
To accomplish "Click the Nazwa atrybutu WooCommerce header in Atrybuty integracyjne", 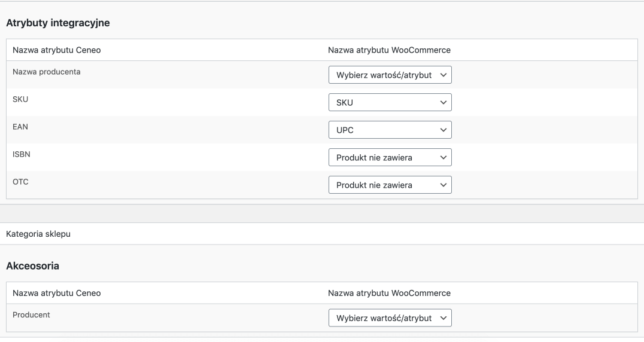I will click(x=390, y=50).
